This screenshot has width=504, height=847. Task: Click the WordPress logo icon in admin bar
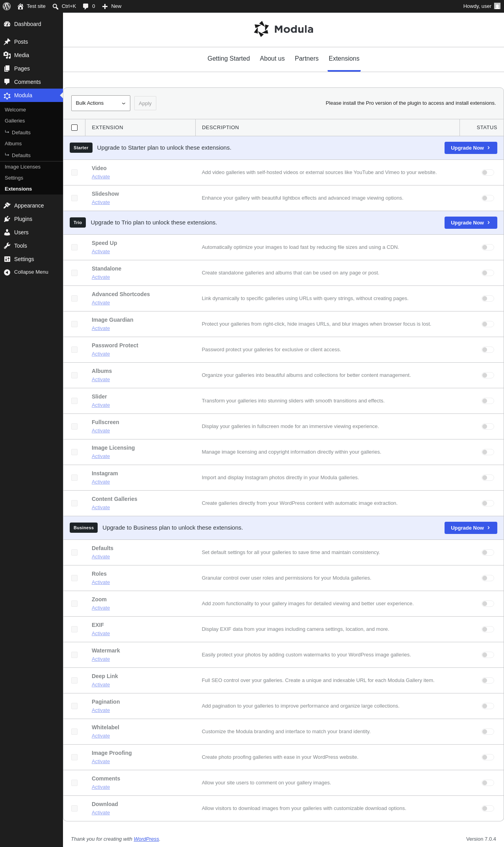click(x=7, y=6)
